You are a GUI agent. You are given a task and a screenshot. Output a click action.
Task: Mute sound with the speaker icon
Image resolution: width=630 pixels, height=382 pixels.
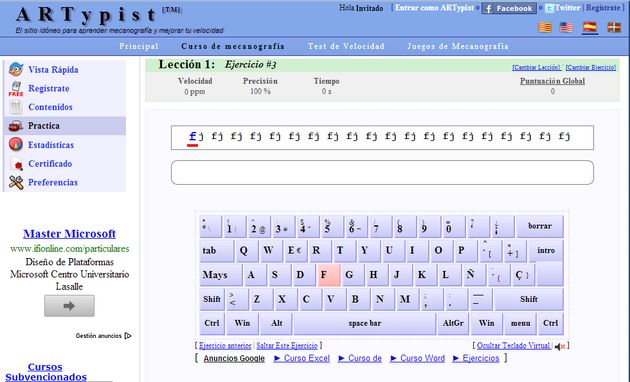tap(560, 346)
